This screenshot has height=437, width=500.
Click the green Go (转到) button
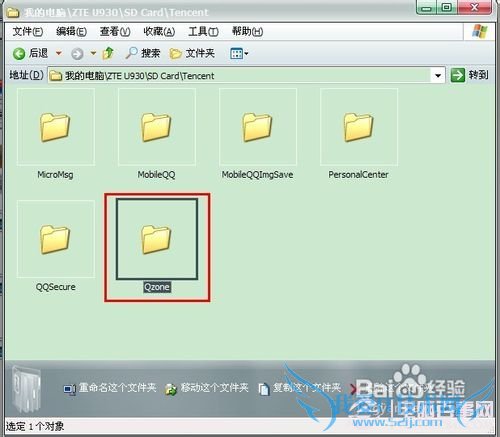469,75
